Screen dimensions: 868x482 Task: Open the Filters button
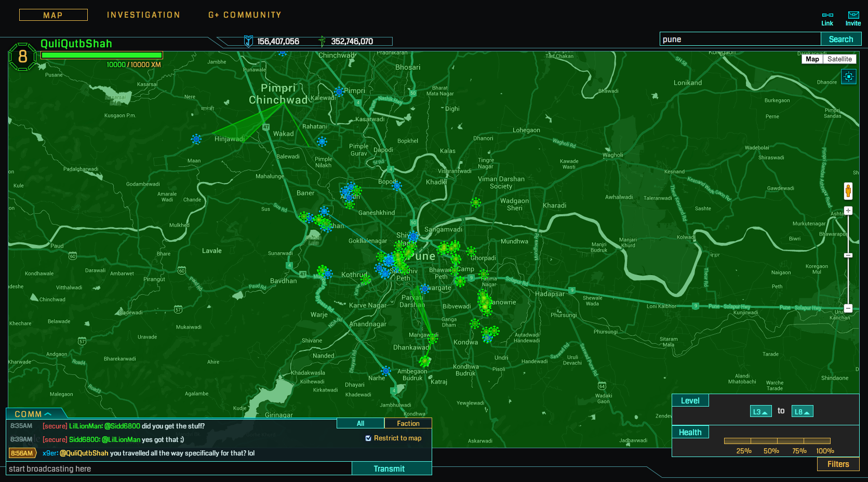[838, 464]
